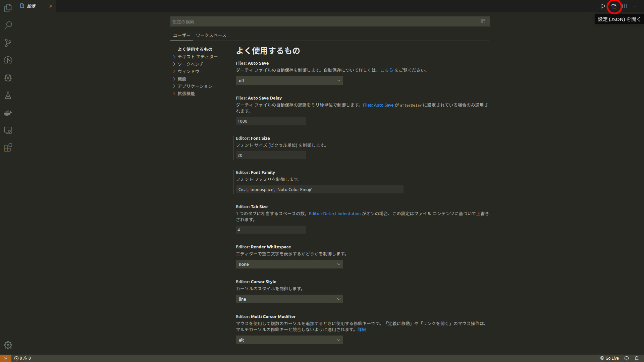Screen dimensions: 644x362
Task: Click the Font Size input field showing 20
Action: tap(270, 155)
